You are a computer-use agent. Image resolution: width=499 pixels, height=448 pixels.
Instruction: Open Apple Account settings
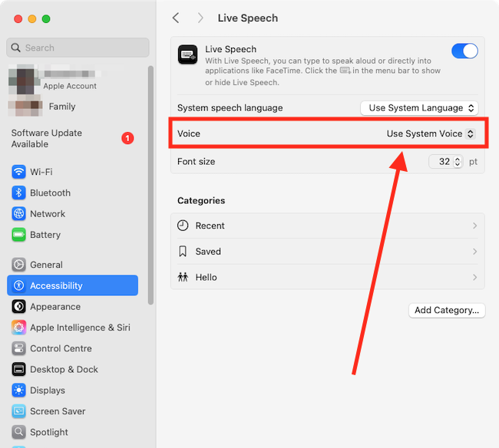coord(73,80)
